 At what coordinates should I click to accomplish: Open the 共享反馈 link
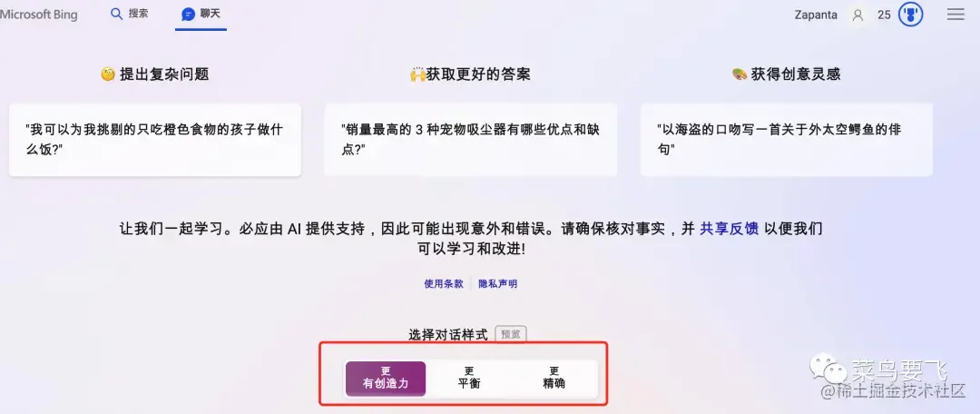click(730, 229)
